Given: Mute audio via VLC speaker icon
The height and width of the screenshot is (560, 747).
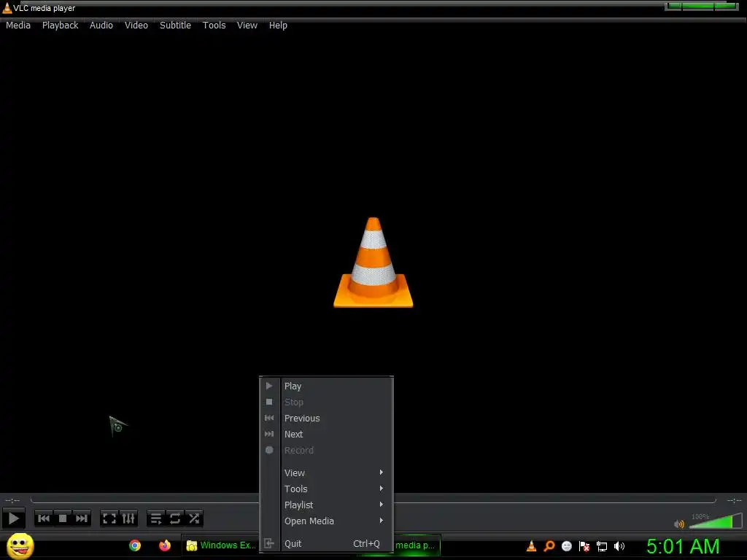Looking at the screenshot, I should (679, 524).
